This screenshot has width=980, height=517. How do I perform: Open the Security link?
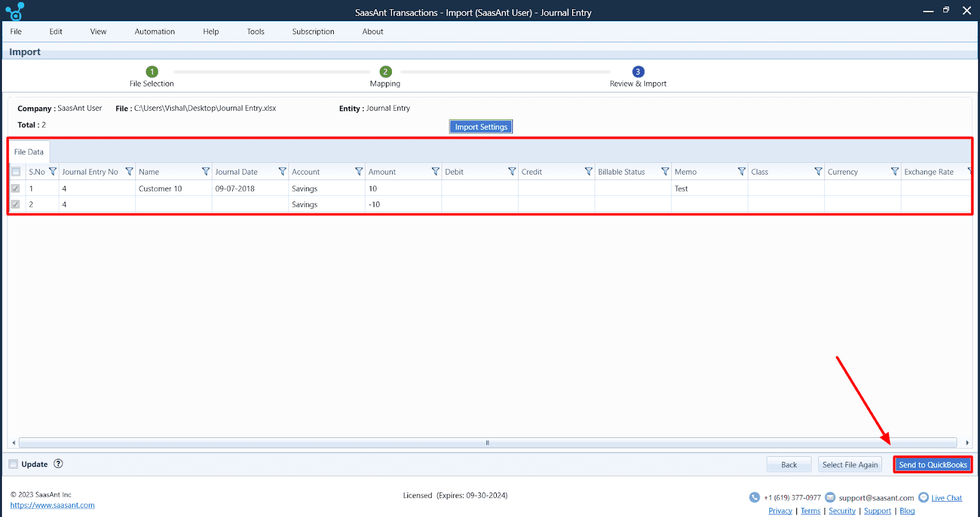pyautogui.click(x=842, y=511)
